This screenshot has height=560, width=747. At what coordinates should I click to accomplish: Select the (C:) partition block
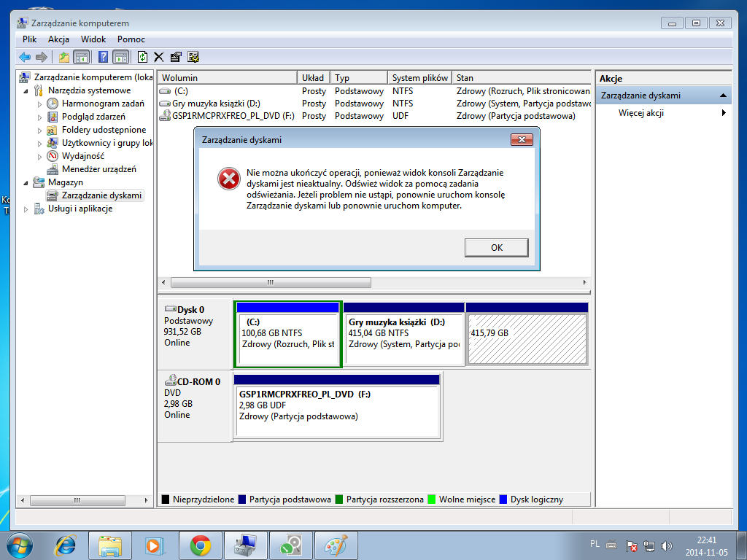coord(287,334)
